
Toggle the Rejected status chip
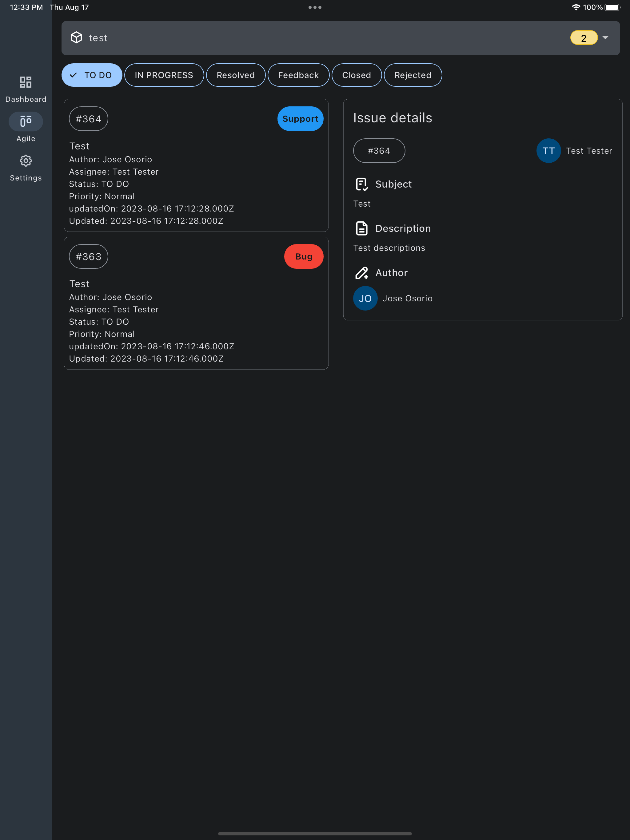pos(413,75)
